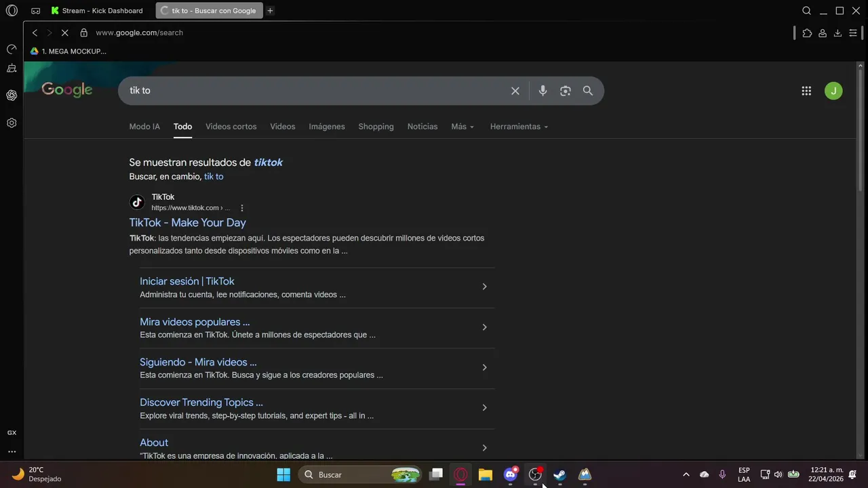Image resolution: width=868 pixels, height=488 pixels.
Task: Select the Noticias search tab
Action: [422, 127]
